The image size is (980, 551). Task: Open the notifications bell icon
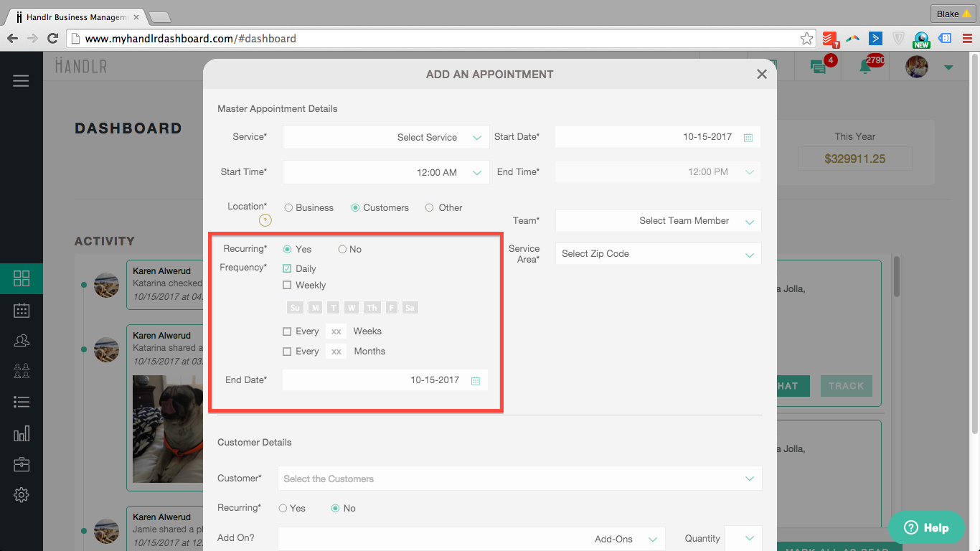[x=866, y=67]
